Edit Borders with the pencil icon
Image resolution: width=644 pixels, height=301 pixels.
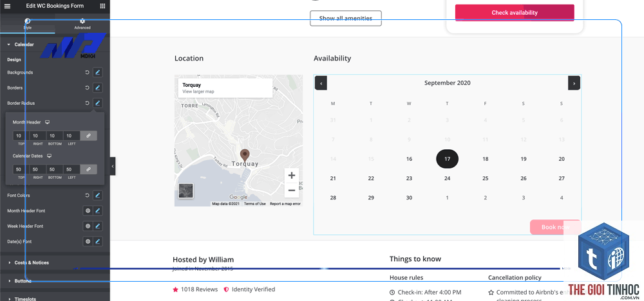[x=98, y=87]
